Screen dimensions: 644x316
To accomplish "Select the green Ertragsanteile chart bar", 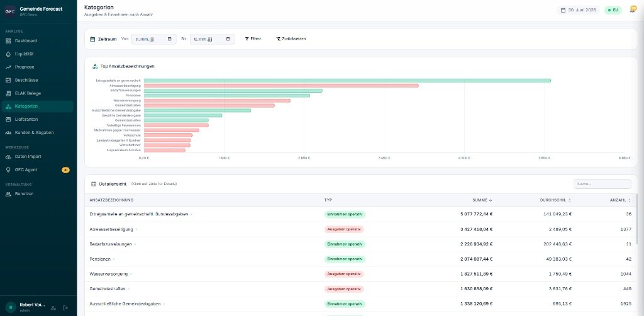I will [x=347, y=81].
